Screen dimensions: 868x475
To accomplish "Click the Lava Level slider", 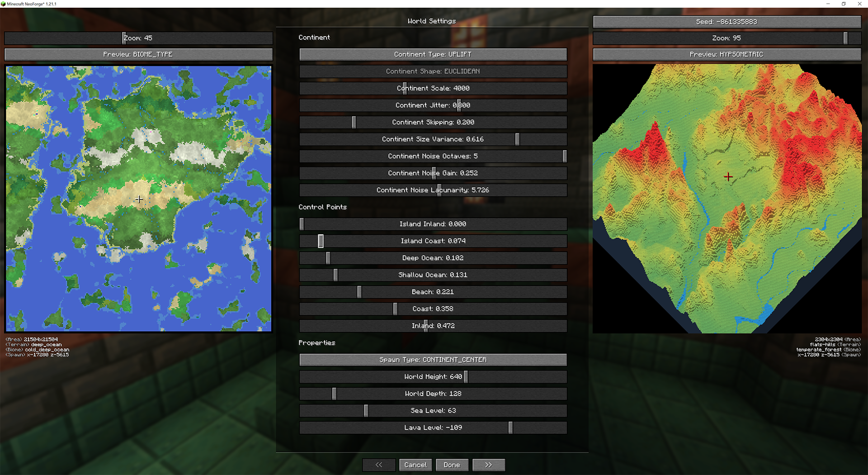I will (433, 427).
